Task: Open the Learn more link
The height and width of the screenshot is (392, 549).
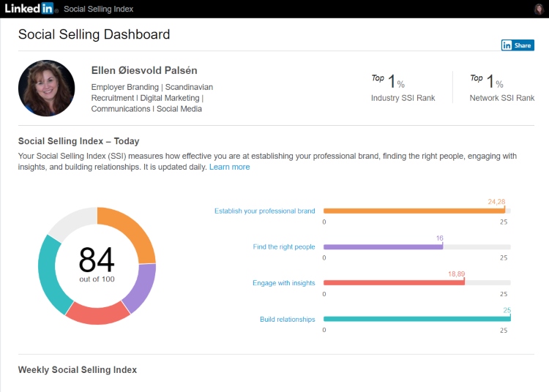Action: [229, 167]
